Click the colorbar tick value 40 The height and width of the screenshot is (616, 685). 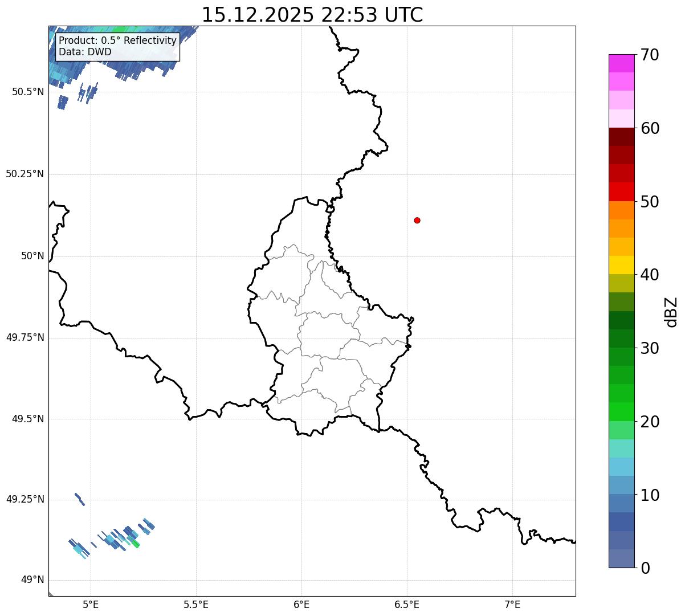tap(650, 275)
